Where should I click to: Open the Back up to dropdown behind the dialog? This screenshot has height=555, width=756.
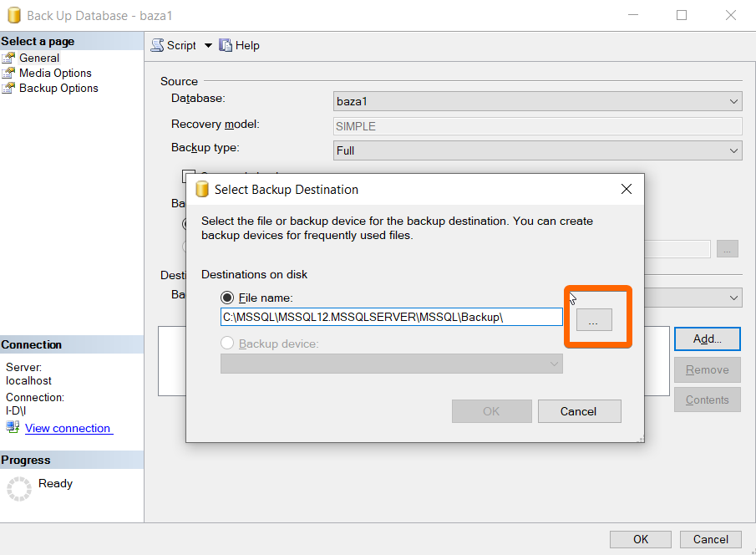(693, 298)
